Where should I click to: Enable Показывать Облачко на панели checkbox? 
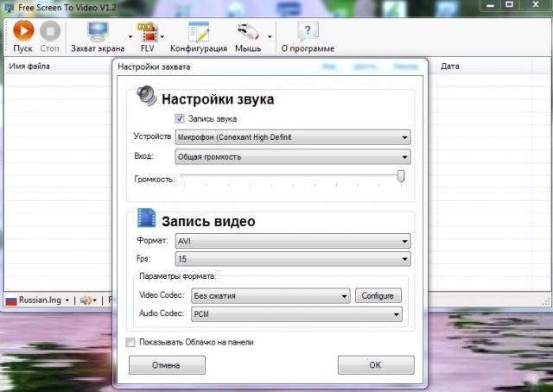(x=130, y=342)
